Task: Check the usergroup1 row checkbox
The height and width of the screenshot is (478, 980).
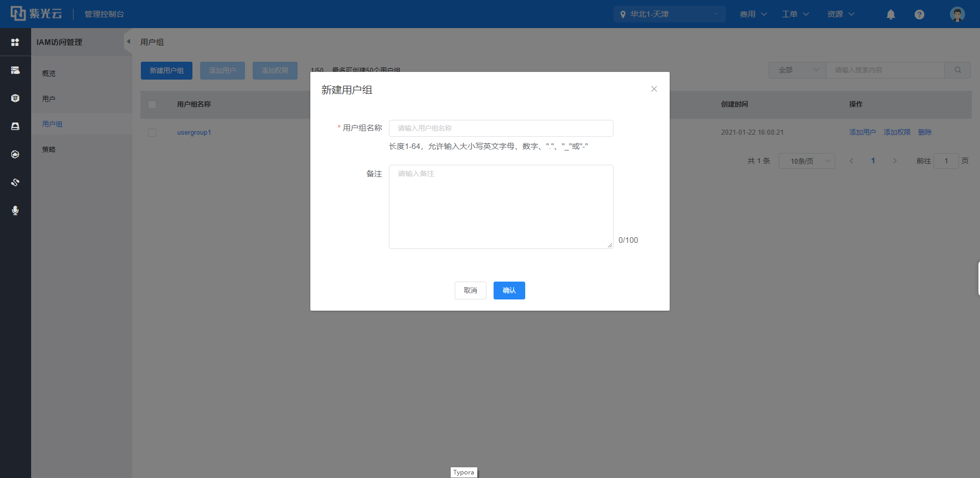Action: tap(152, 133)
